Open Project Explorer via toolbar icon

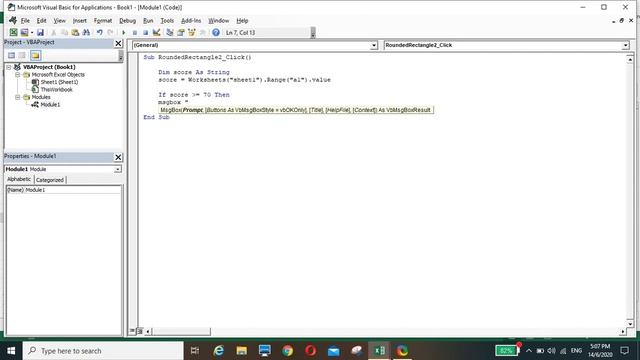pos(170,32)
